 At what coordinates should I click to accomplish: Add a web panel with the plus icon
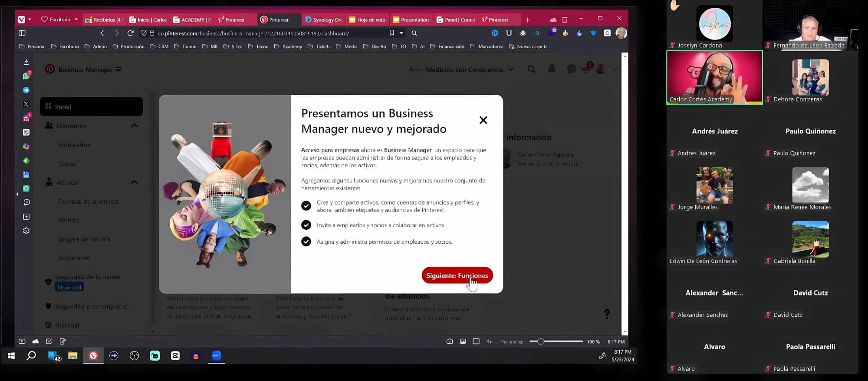tap(26, 217)
